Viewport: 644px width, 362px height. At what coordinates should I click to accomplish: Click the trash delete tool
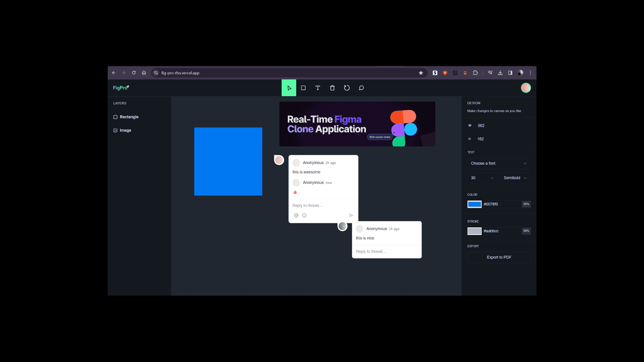(x=332, y=88)
